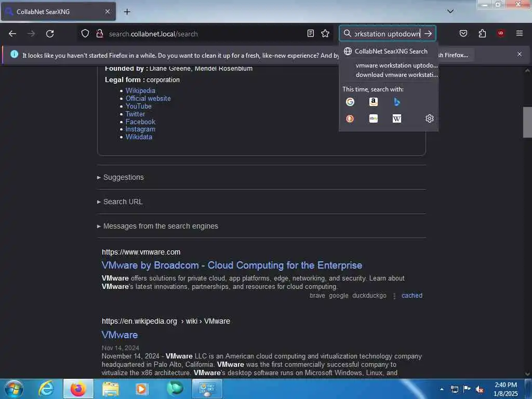Go back to the previous page

tap(12, 34)
